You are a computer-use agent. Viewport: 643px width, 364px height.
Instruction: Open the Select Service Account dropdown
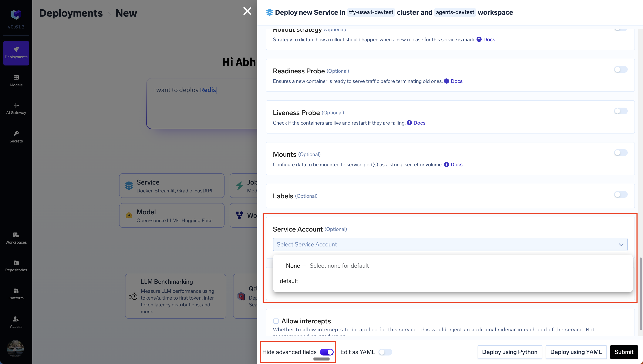pyautogui.click(x=450, y=245)
